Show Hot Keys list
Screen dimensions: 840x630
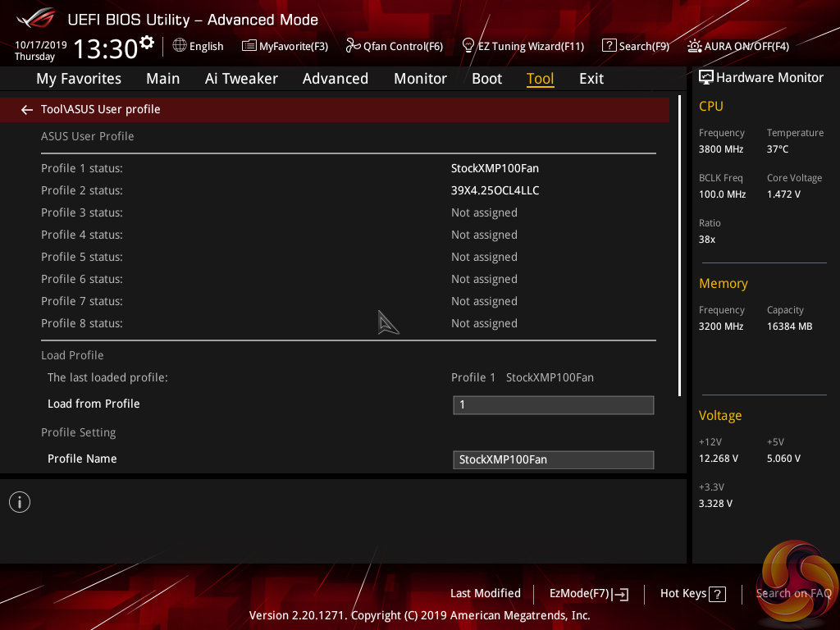683,594
